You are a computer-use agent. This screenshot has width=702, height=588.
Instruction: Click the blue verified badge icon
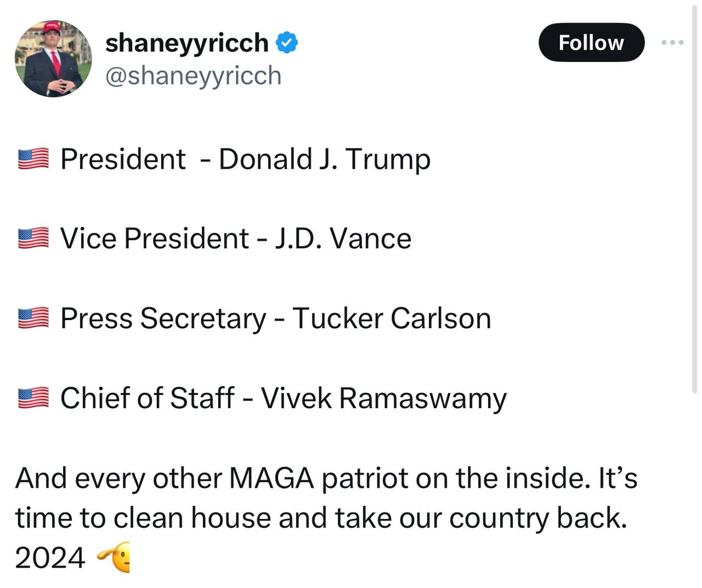coord(286,43)
